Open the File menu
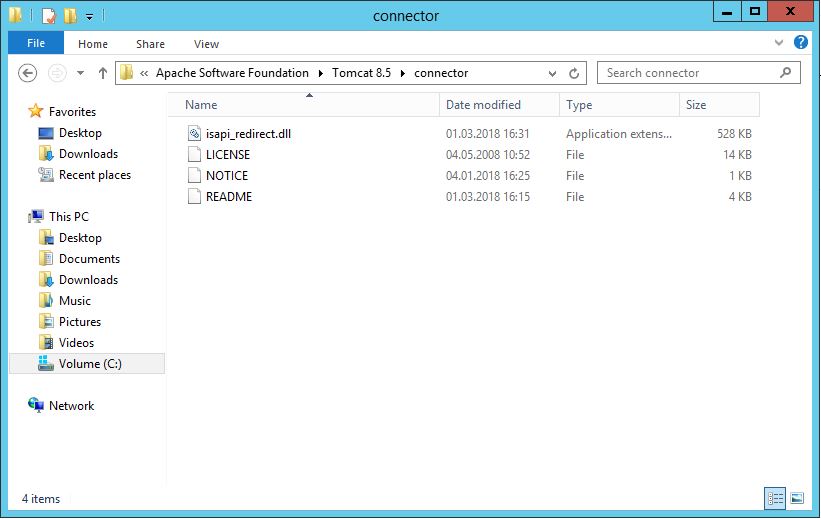This screenshot has width=821, height=519. pos(36,44)
